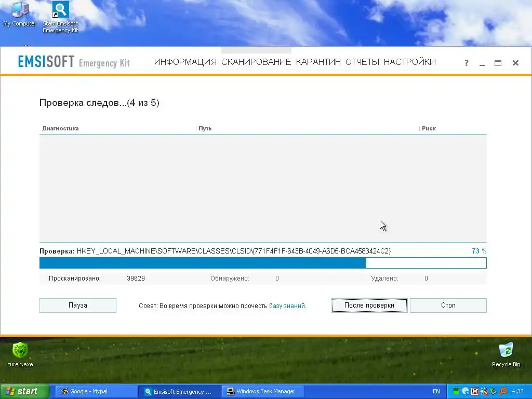Open the Recycle Bin
The image size is (532, 399).
click(506, 354)
